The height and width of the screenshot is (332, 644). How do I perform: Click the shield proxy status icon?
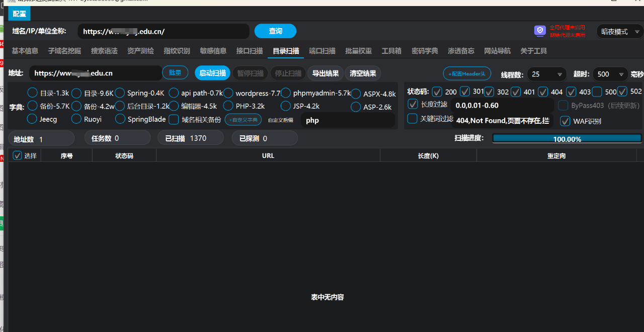coord(540,31)
